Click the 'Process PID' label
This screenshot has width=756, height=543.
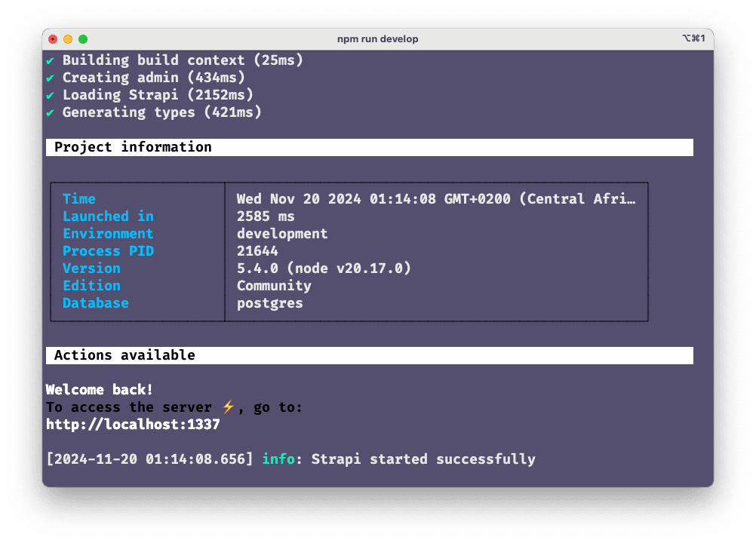[109, 251]
